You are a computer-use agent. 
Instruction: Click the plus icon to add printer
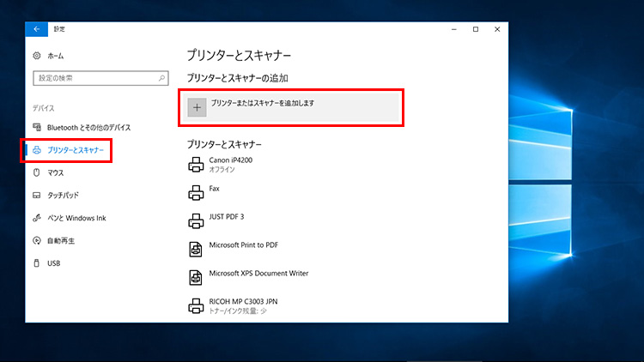197,107
